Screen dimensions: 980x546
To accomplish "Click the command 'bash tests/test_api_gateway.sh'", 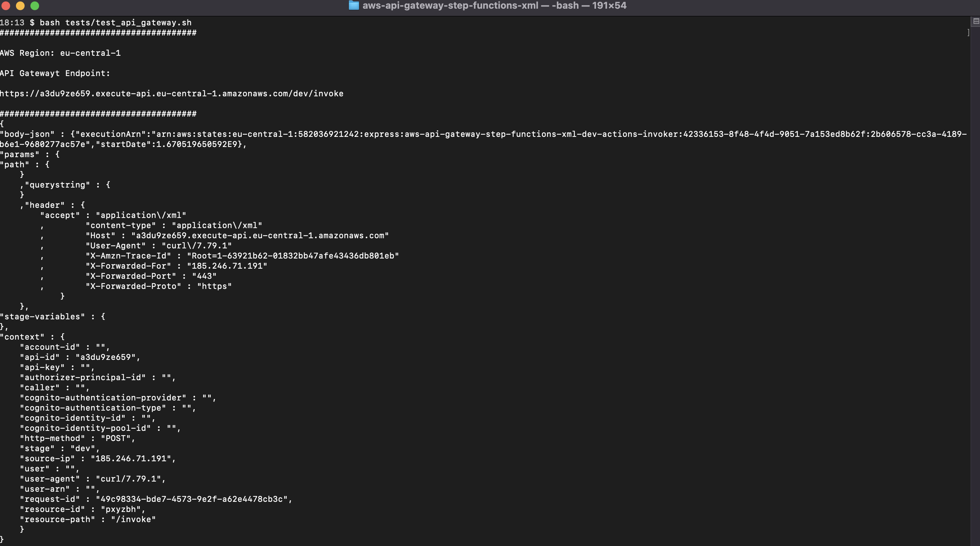I will coord(116,22).
